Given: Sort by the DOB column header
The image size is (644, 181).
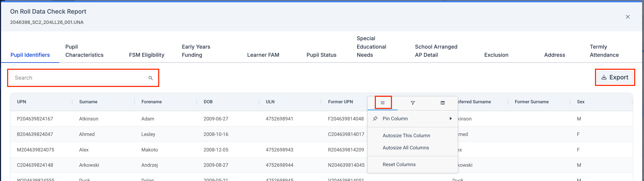Looking at the screenshot, I should coord(208,102).
